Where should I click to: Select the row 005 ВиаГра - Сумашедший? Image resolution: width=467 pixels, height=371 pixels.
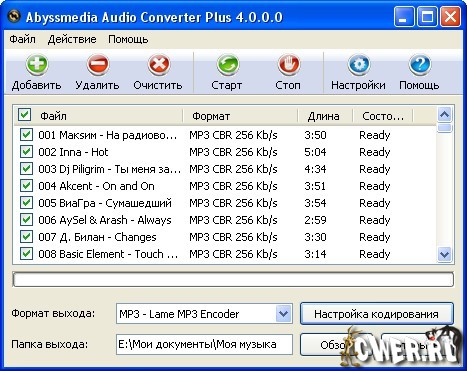coord(225,203)
